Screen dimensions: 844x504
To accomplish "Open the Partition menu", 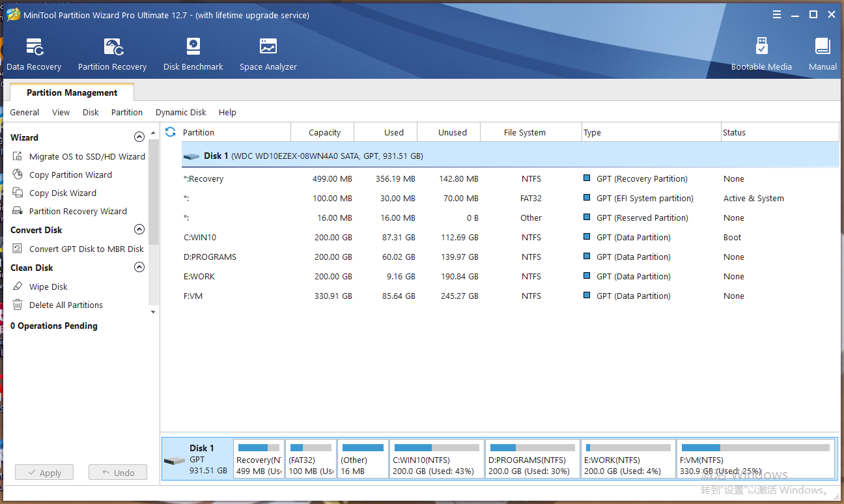I will pos(126,113).
